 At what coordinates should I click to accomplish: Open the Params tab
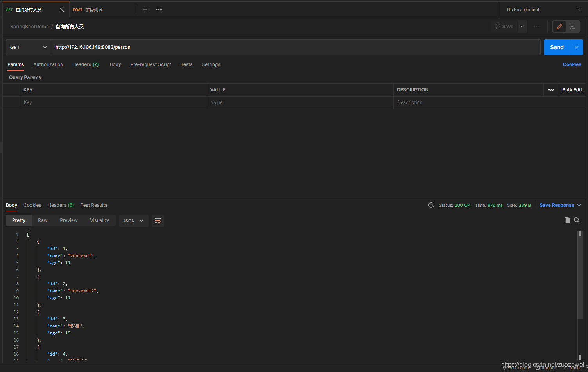click(x=16, y=64)
